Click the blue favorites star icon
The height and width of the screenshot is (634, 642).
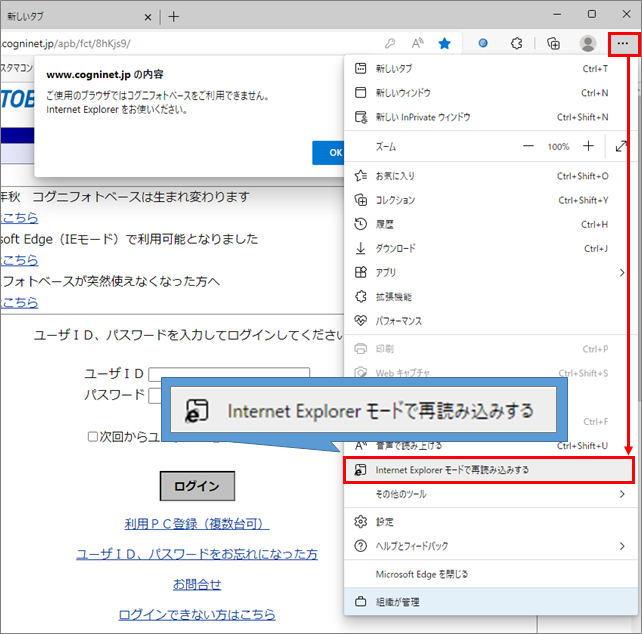click(x=444, y=43)
